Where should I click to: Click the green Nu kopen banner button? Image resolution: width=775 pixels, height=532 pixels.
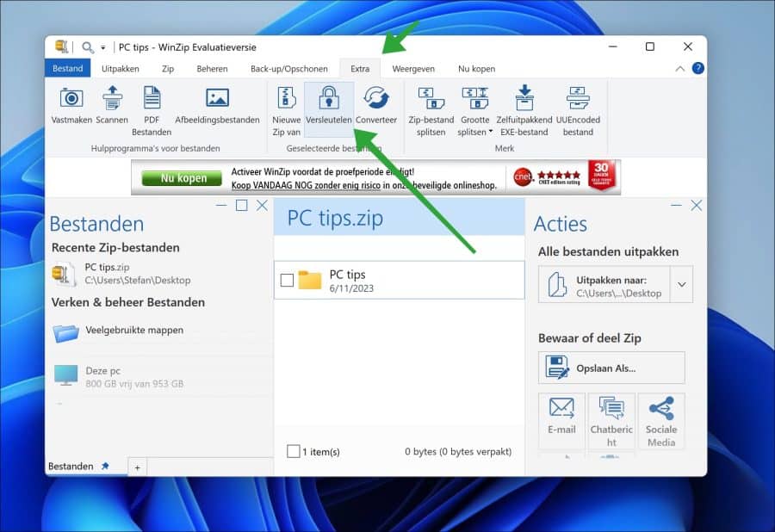tap(182, 178)
